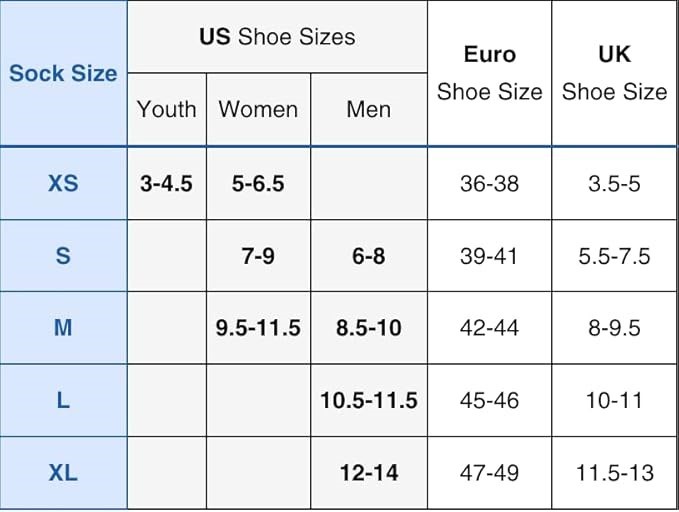Click men's size 12-14 cell
This screenshot has width=679, height=512.
tap(368, 473)
